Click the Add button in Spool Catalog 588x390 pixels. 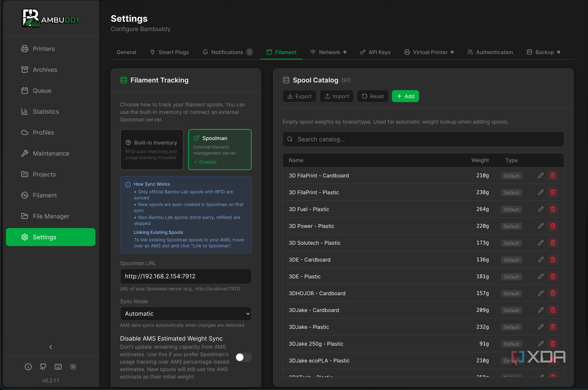pyautogui.click(x=405, y=97)
